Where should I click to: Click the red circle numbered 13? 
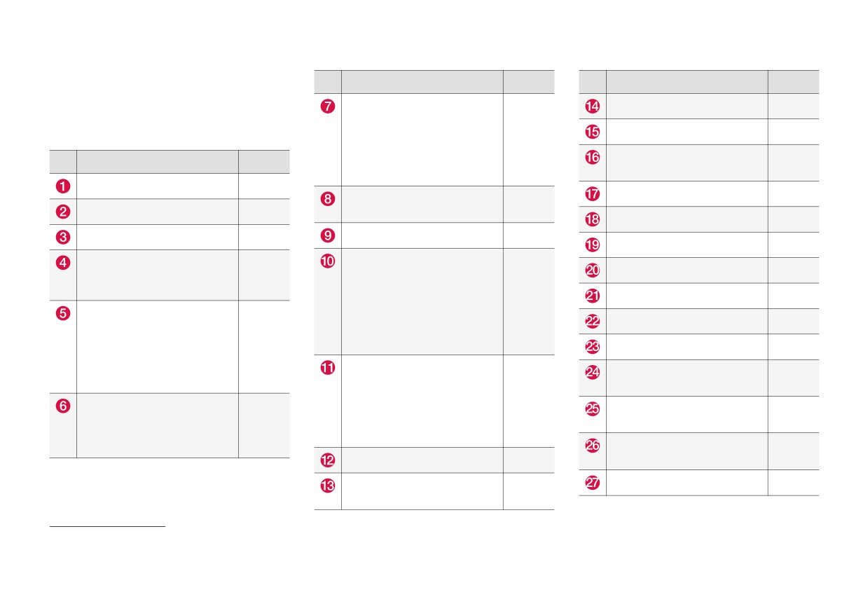point(328,486)
